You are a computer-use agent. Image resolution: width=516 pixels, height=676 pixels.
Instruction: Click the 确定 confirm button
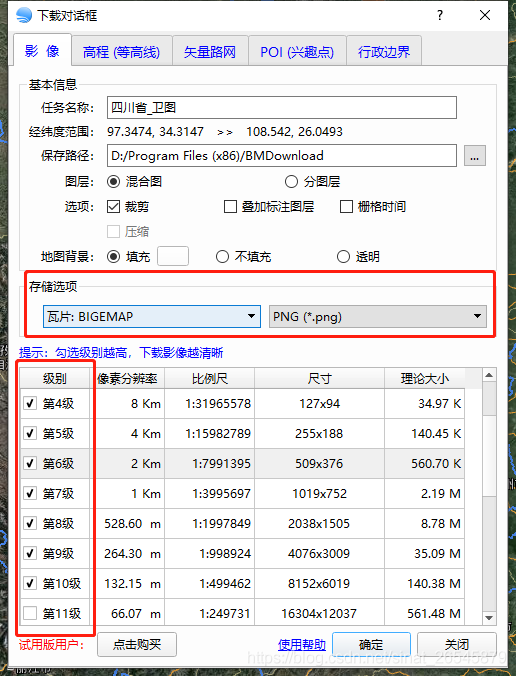[x=371, y=645]
